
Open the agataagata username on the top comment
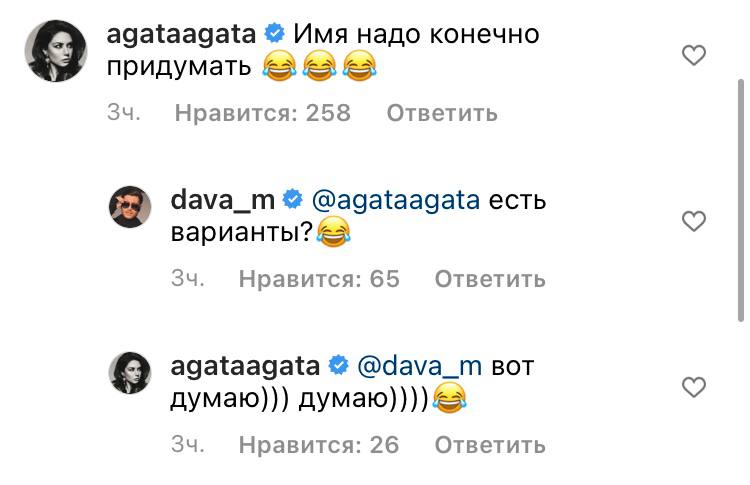click(x=181, y=35)
